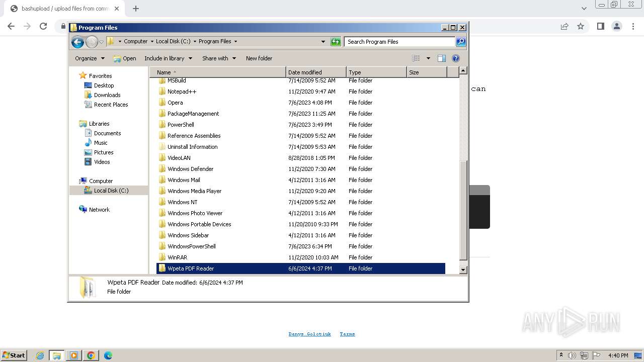This screenshot has height=362, width=644.
Task: Open a new Chrome tab
Action: pyautogui.click(x=135, y=9)
